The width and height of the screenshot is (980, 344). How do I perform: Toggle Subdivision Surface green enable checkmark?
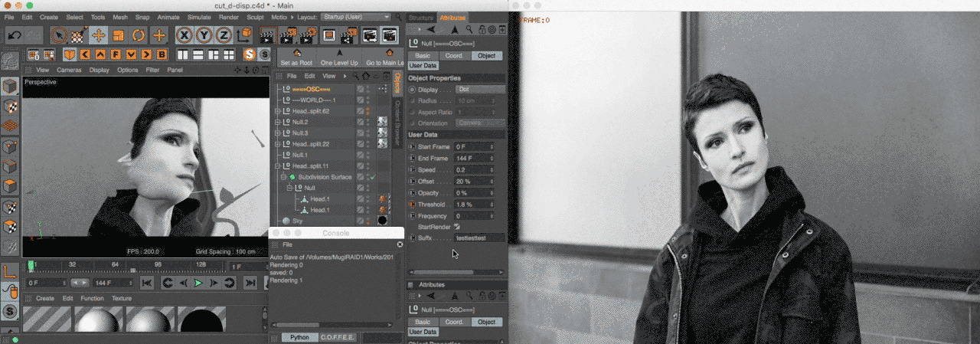tap(372, 177)
